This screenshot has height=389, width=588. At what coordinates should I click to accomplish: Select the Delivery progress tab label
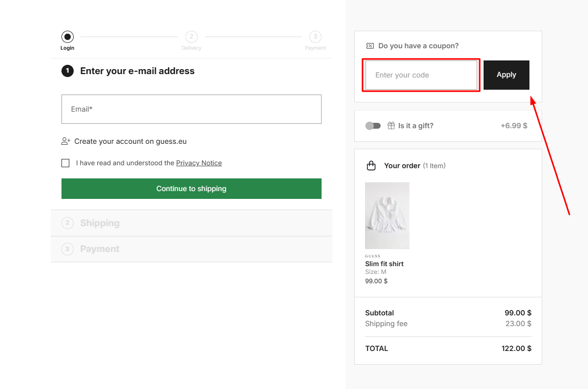(191, 48)
